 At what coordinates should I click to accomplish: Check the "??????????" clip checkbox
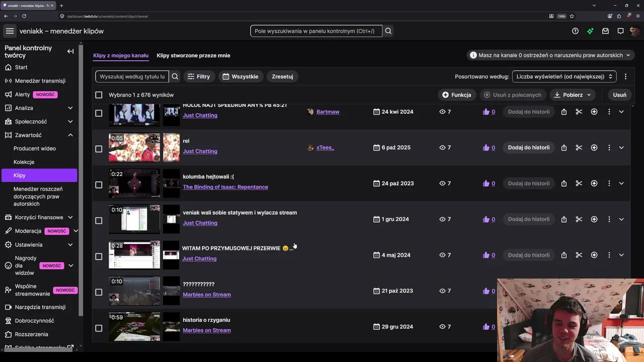[x=99, y=292]
